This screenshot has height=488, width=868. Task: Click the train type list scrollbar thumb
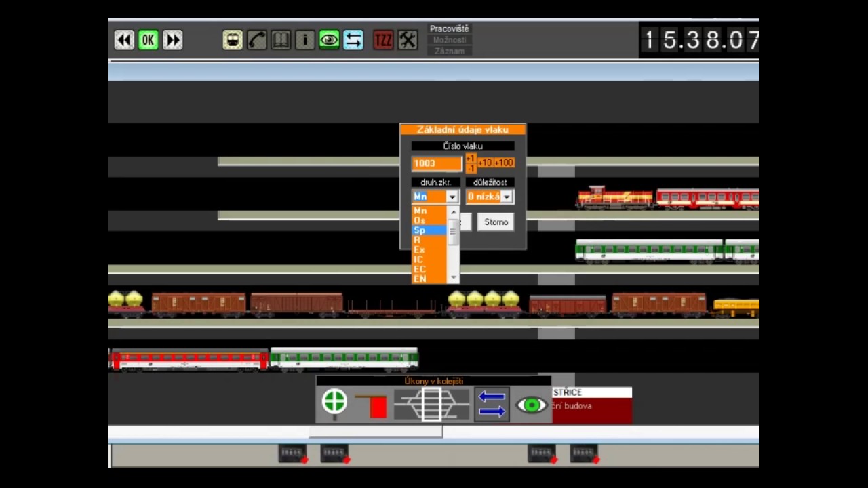click(x=453, y=232)
